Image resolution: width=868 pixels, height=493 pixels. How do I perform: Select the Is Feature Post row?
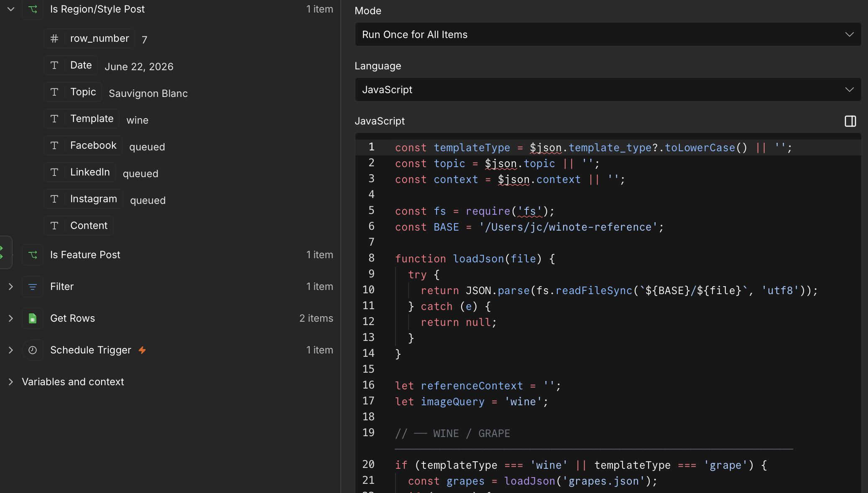pyautogui.click(x=178, y=255)
